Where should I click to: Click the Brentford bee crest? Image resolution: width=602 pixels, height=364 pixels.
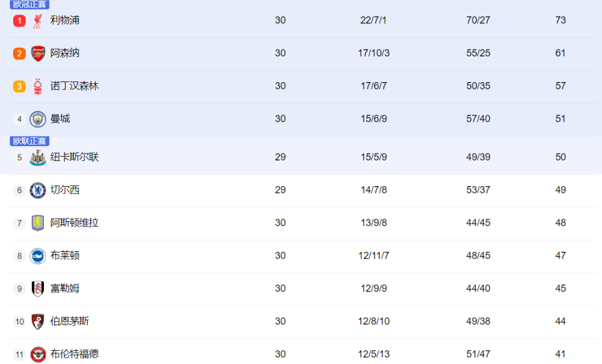coord(38,355)
